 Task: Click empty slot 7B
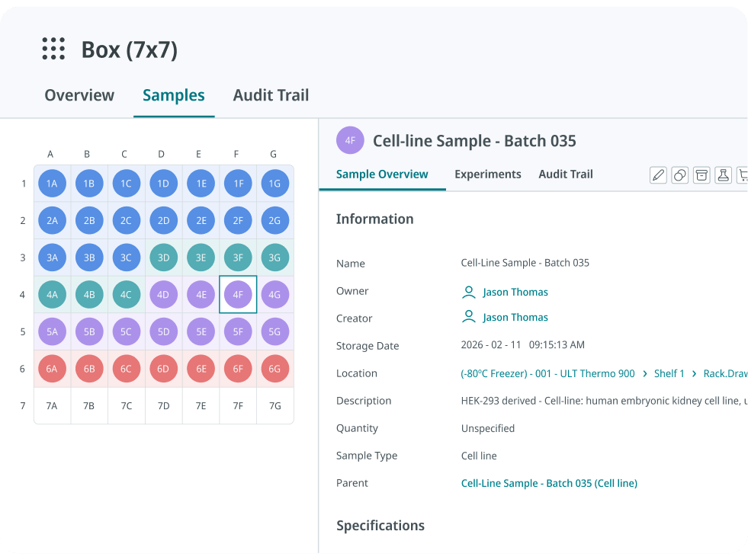(89, 405)
